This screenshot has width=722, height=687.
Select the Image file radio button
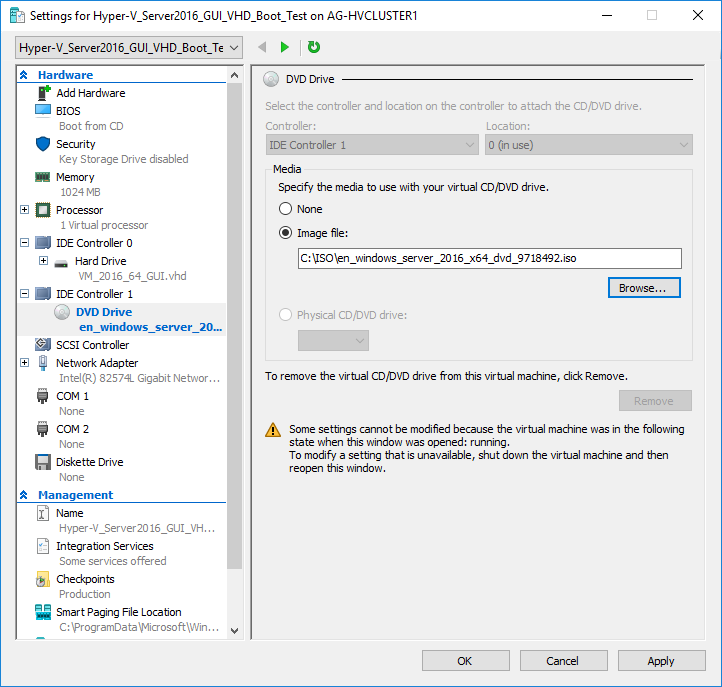click(x=285, y=233)
